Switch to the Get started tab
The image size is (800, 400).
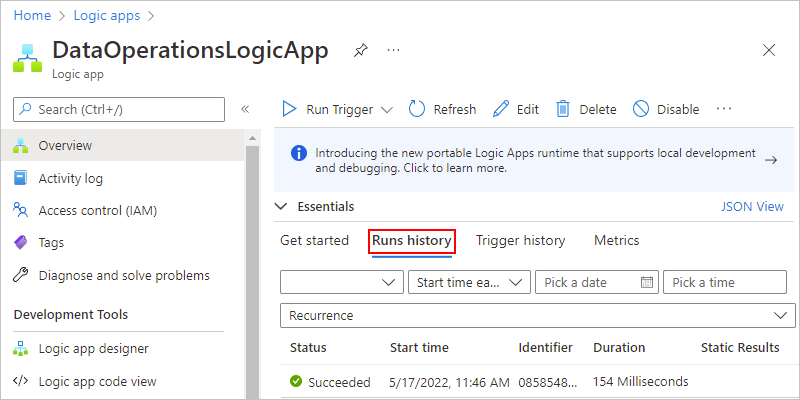click(x=314, y=240)
